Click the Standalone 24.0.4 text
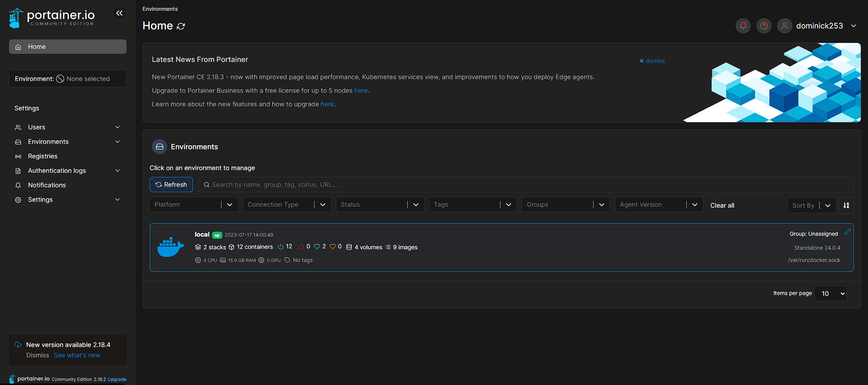This screenshot has height=385, width=868. coord(817,248)
